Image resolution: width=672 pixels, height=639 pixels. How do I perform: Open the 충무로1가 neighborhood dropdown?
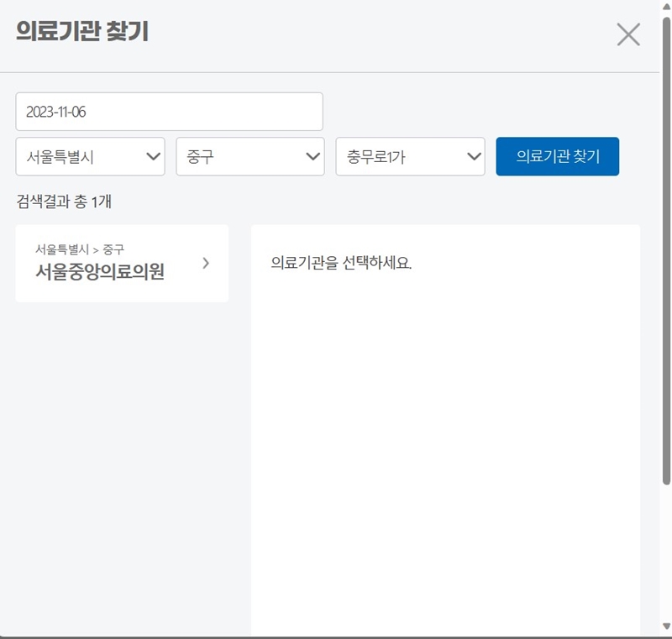point(410,156)
